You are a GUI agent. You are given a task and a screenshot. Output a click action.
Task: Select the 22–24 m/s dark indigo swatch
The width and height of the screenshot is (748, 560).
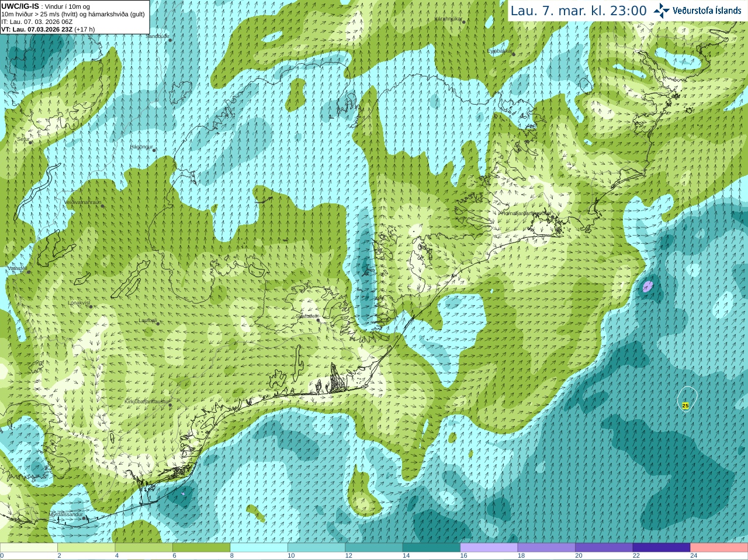click(x=662, y=547)
